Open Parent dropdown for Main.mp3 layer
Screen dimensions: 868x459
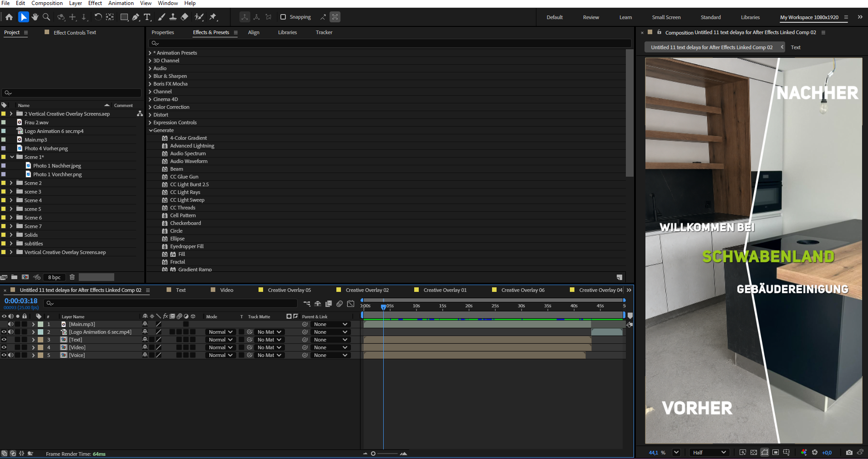click(x=331, y=324)
